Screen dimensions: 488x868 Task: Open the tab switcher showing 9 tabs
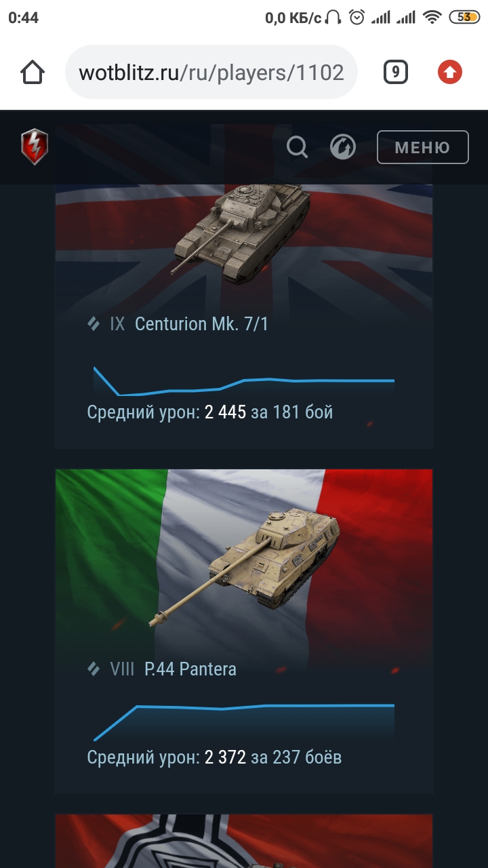coord(396,72)
